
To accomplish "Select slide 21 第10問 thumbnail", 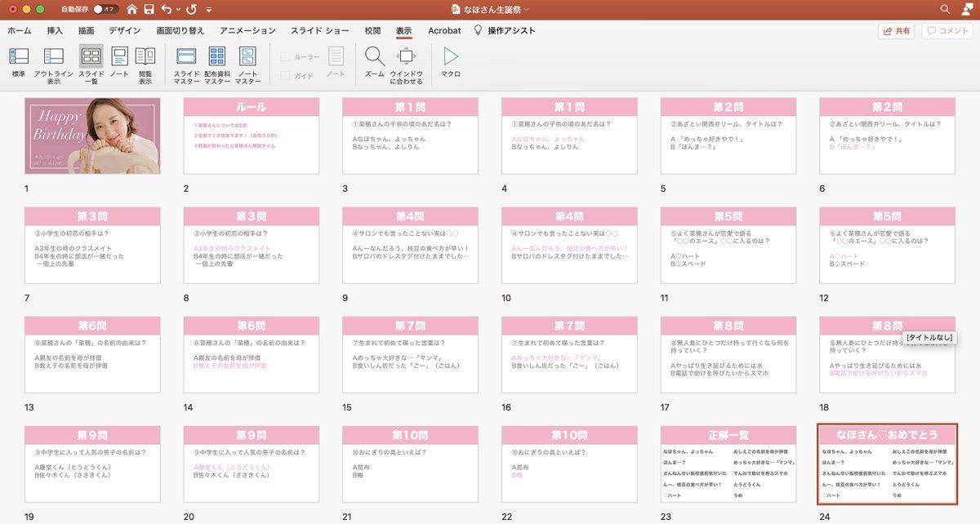I will (410, 464).
